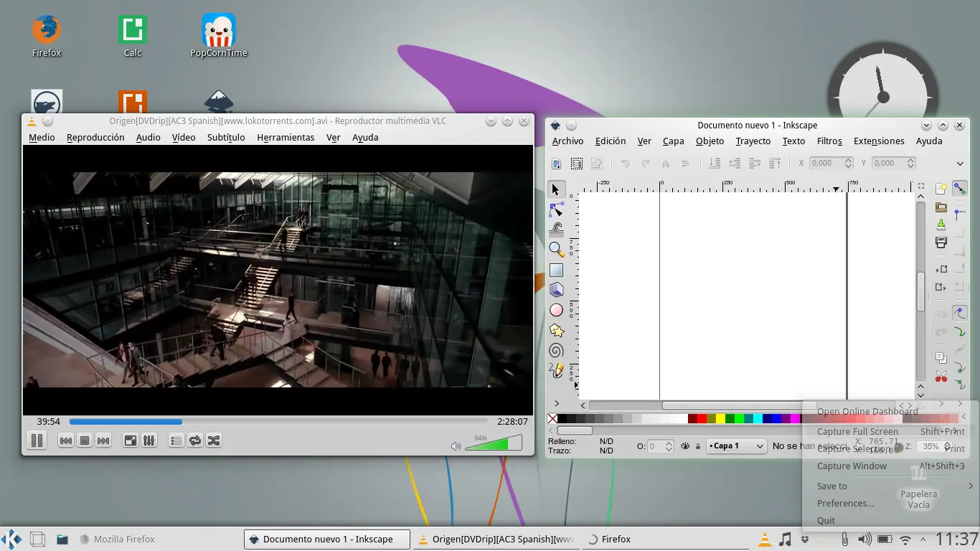Select the Inkscape ellipse tool
980x551 pixels.
coord(556,310)
